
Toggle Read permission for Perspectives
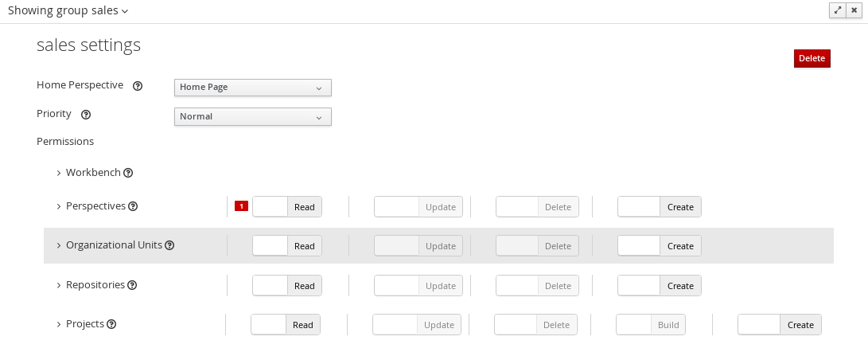[286, 206]
